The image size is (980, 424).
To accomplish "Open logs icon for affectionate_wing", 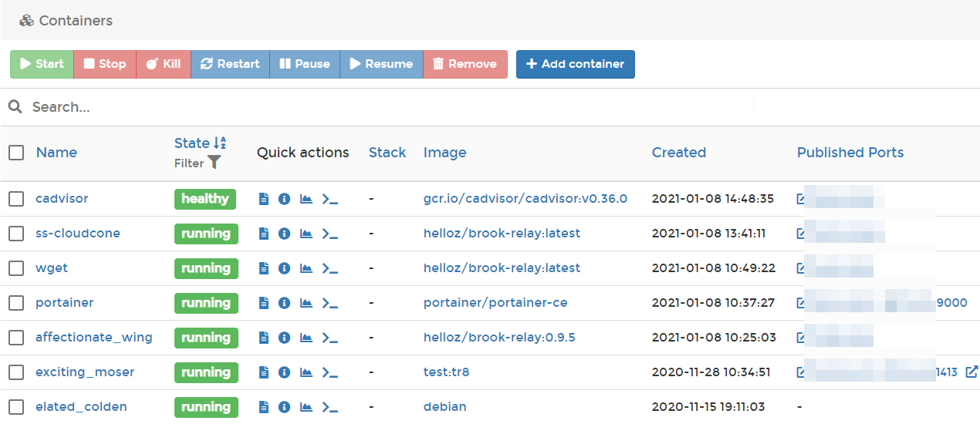I will click(x=264, y=338).
